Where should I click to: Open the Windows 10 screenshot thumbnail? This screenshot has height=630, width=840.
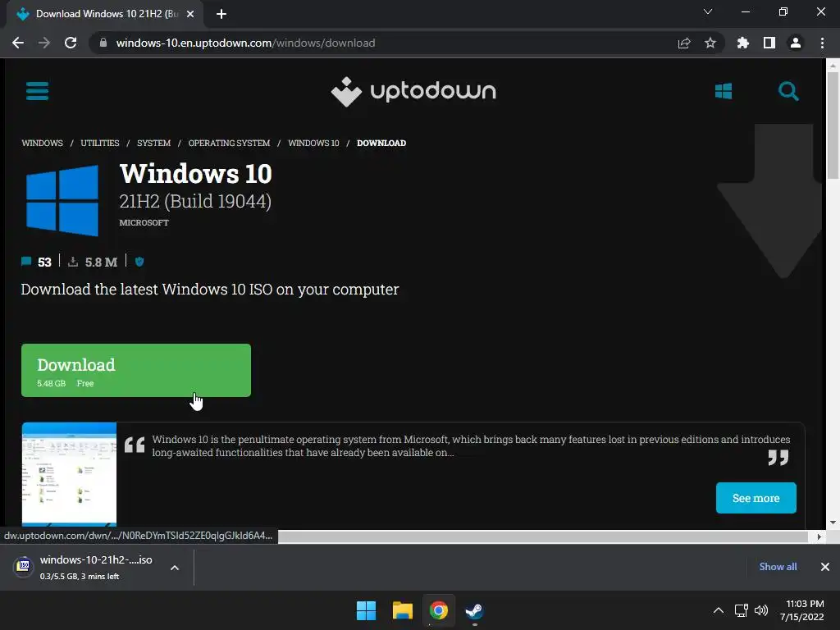pos(69,474)
